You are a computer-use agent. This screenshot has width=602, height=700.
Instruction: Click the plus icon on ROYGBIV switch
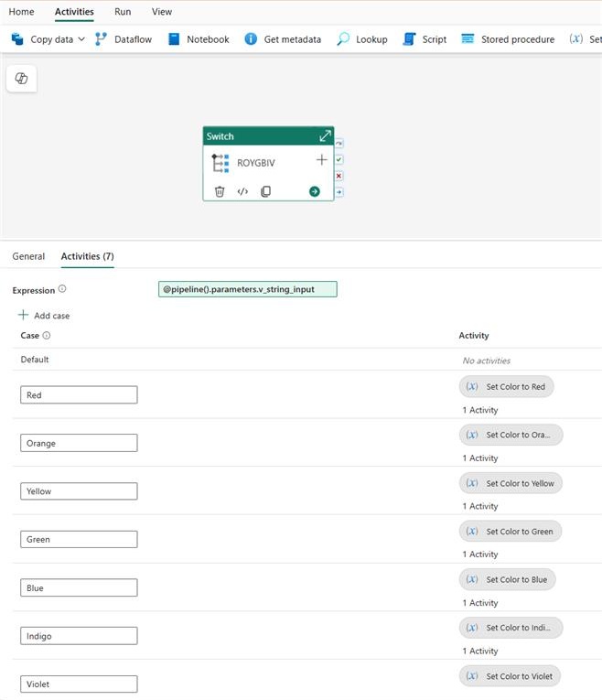[321, 160]
